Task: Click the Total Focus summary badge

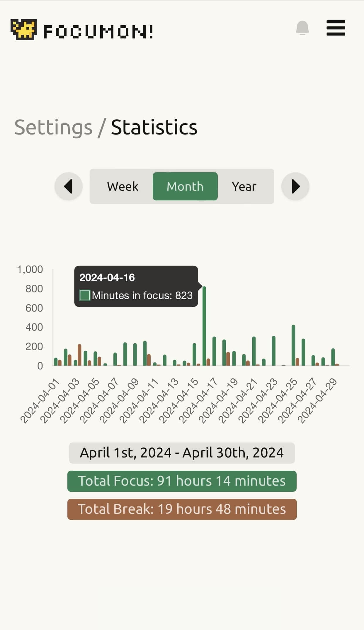Action: click(x=182, y=481)
